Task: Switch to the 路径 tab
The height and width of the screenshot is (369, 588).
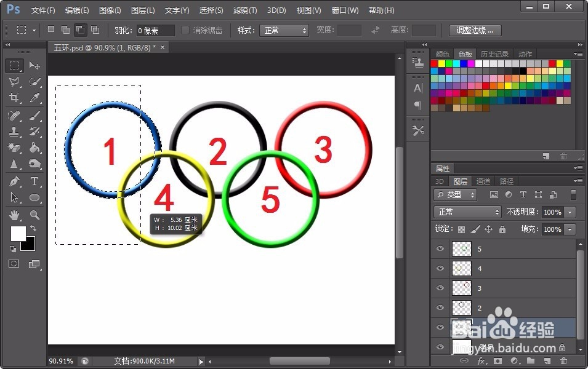Action: pyautogui.click(x=507, y=181)
